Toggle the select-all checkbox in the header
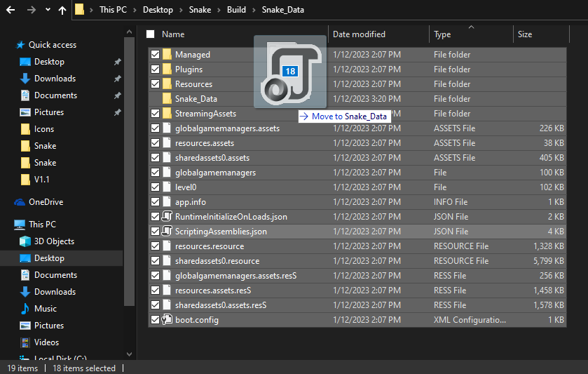 click(x=151, y=34)
